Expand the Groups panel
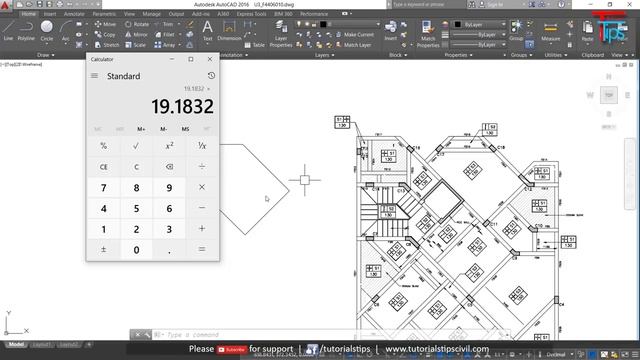Viewport: 640px width, 360px height. click(x=521, y=55)
